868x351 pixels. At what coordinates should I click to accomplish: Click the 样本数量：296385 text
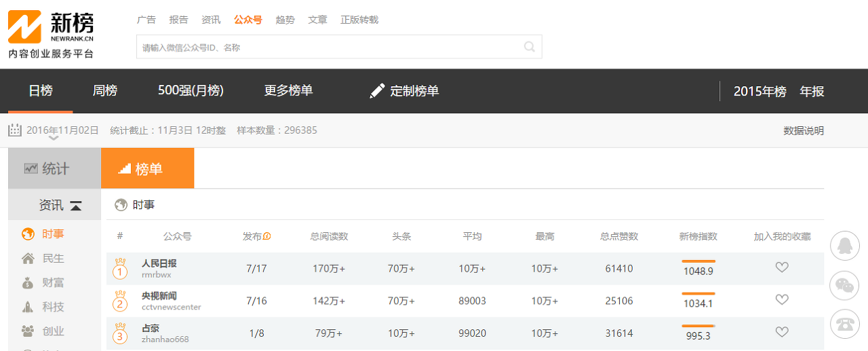(277, 130)
